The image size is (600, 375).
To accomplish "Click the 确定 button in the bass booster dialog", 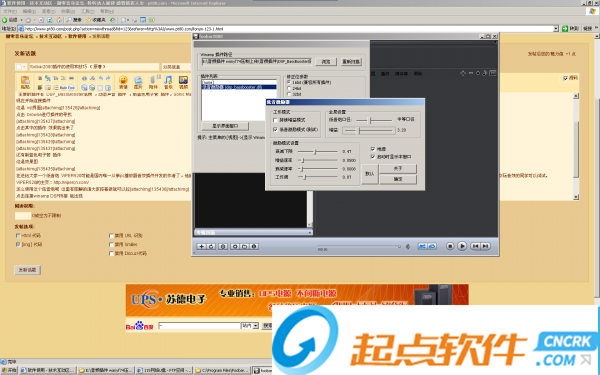I will click(398, 179).
